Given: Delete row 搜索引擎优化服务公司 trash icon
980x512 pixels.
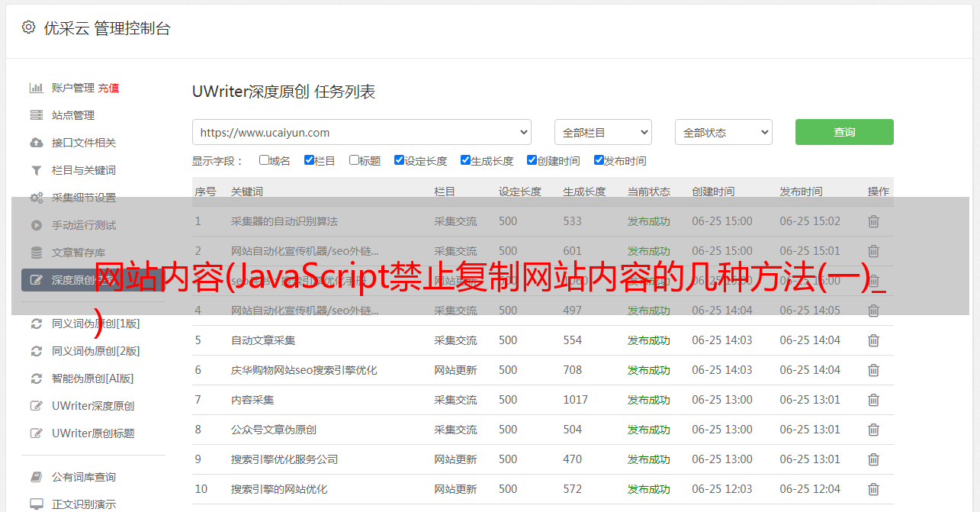Looking at the screenshot, I should (x=874, y=459).
